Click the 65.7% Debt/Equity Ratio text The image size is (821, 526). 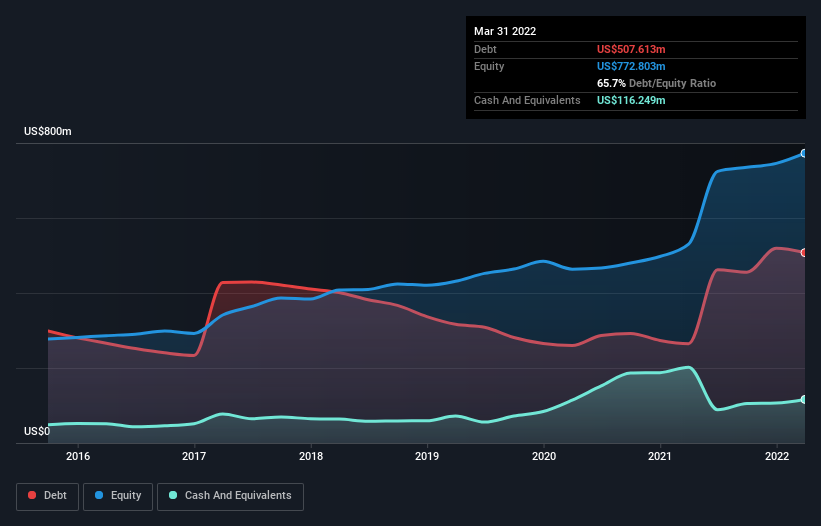(656, 83)
